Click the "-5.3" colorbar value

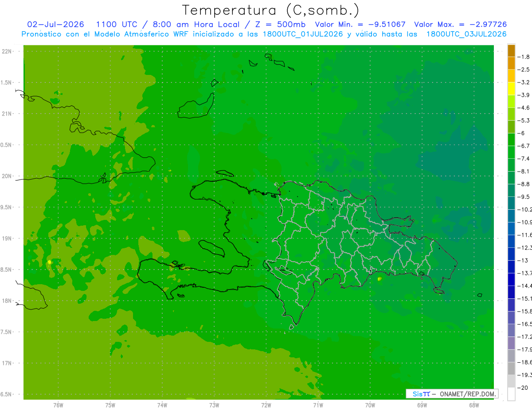[x=524, y=120]
